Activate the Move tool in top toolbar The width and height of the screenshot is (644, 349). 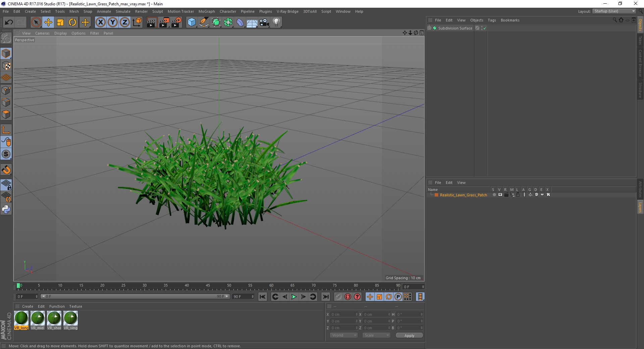click(x=48, y=22)
